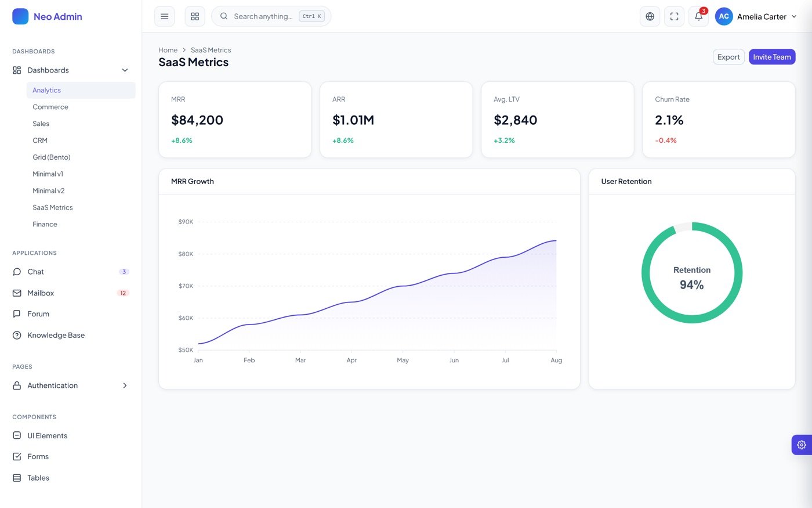Image resolution: width=812 pixels, height=508 pixels.
Task: Click the Retention 94% donut chart
Action: tap(692, 273)
